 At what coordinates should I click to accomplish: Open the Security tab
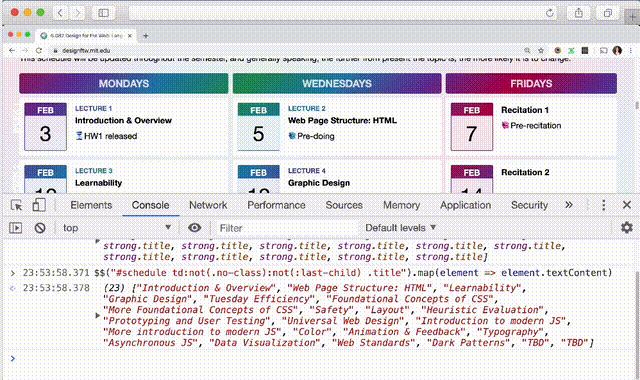click(x=529, y=205)
